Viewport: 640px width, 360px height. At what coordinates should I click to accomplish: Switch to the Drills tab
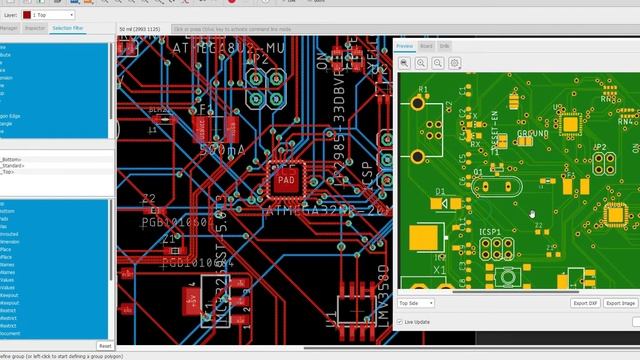[x=444, y=46]
